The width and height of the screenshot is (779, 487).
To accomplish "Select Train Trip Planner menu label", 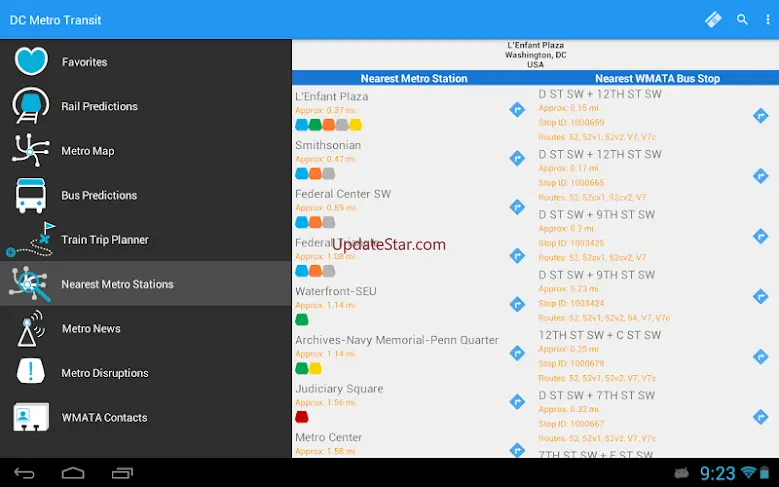I will [105, 240].
